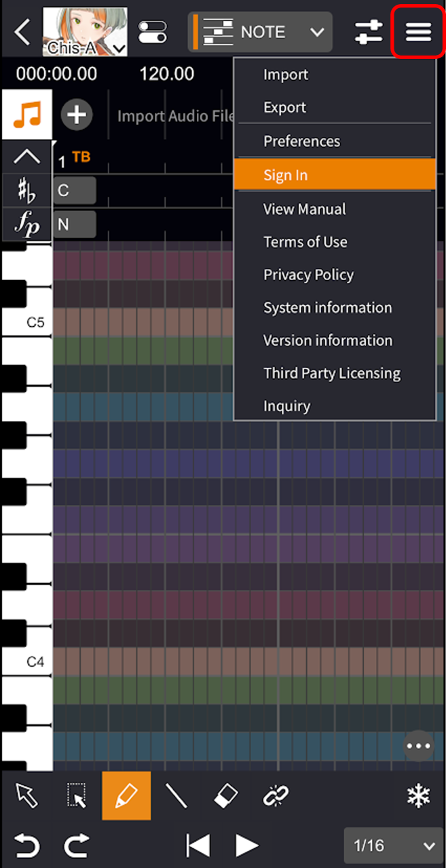446x868 pixels.
Task: Click the fp dynamics icon
Action: 27,224
